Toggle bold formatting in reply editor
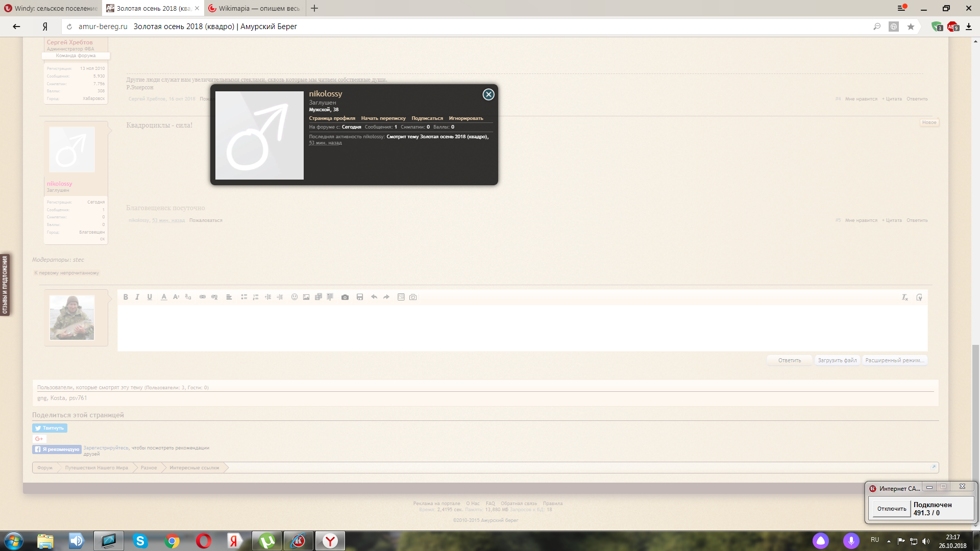The width and height of the screenshot is (980, 551). [126, 297]
